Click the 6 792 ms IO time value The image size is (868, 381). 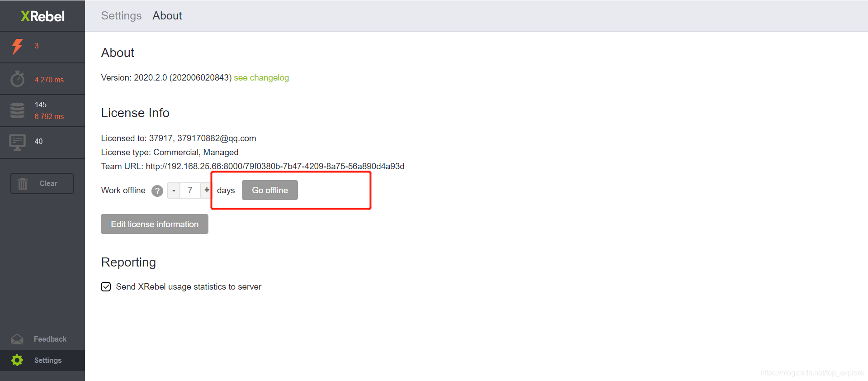coord(49,116)
